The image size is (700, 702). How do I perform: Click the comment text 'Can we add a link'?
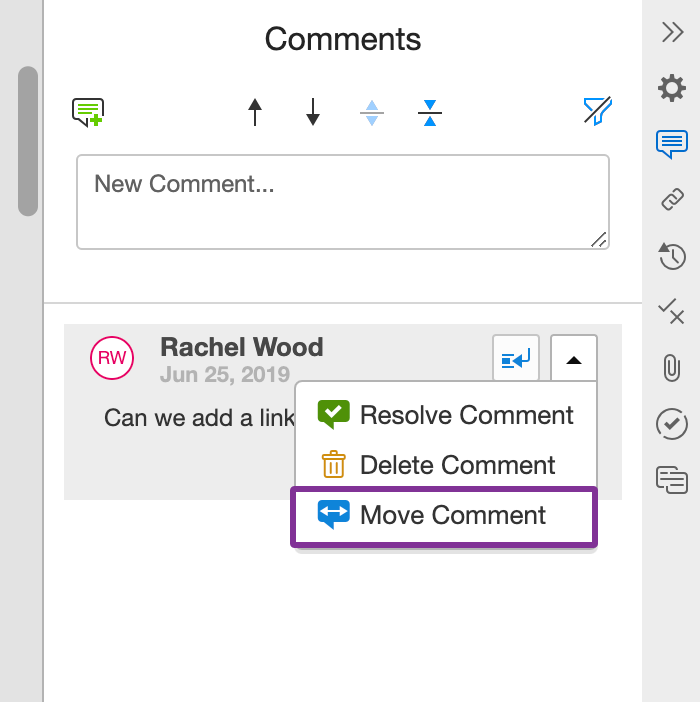pyautogui.click(x=199, y=418)
